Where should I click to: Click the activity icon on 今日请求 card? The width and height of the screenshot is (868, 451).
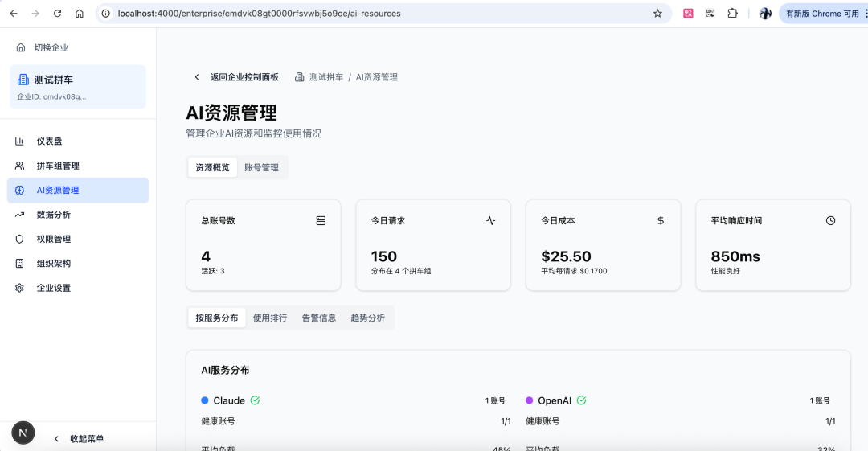491,220
